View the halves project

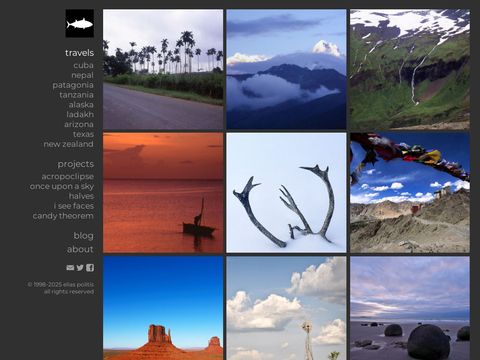click(x=81, y=196)
